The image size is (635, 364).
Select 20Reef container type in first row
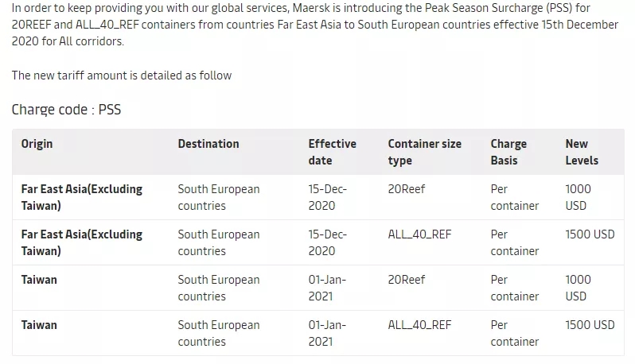point(407,189)
